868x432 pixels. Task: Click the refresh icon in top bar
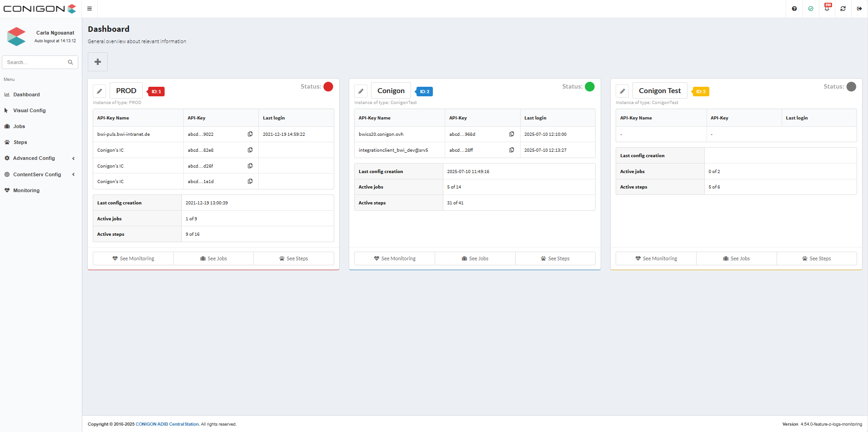pos(843,9)
